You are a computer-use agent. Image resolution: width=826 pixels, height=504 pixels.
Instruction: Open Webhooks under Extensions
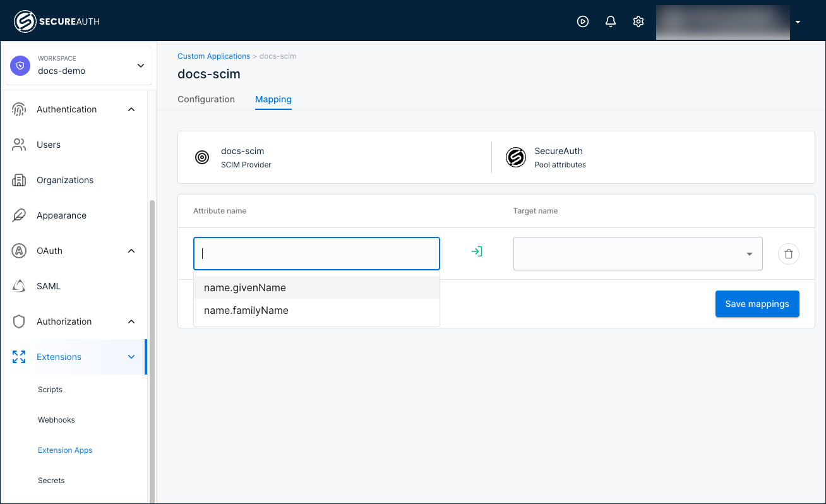point(56,420)
